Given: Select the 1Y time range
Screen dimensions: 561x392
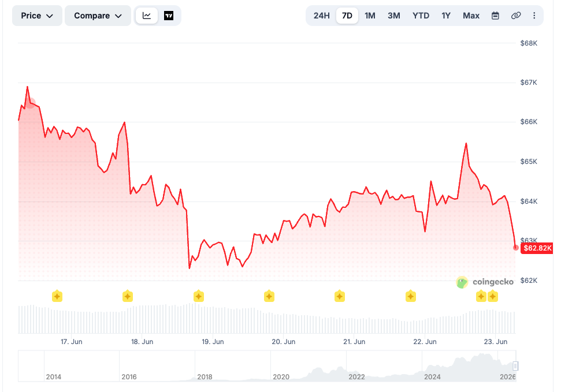Looking at the screenshot, I should (446, 16).
